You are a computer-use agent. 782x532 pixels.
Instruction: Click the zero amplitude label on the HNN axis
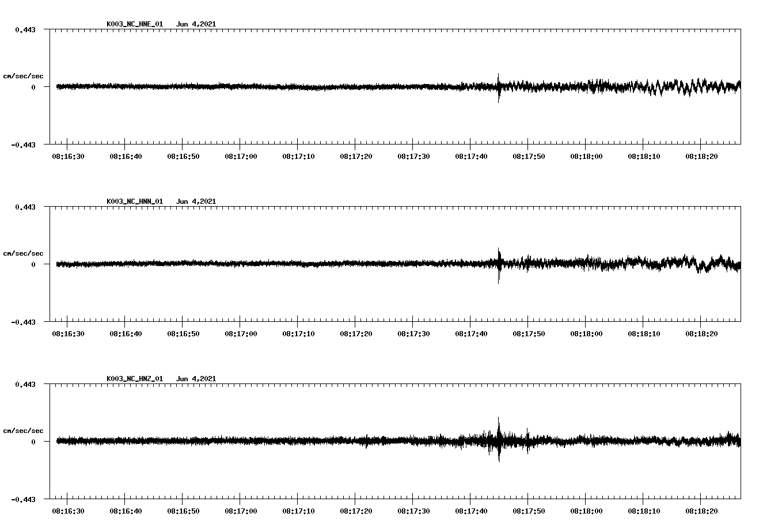pos(33,264)
